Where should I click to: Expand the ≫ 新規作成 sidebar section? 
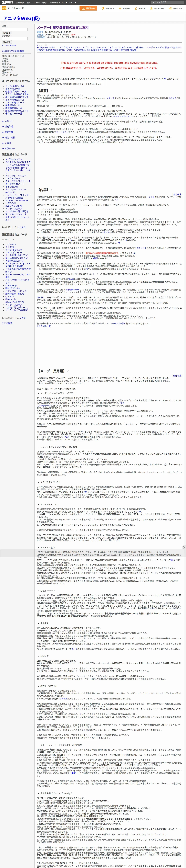7,127
